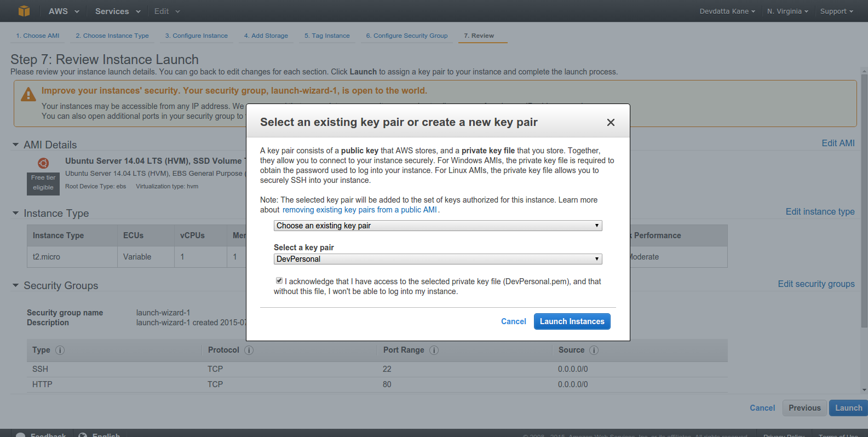Open the DevPersonal key pair dropdown
The image size is (868, 437).
click(438, 259)
